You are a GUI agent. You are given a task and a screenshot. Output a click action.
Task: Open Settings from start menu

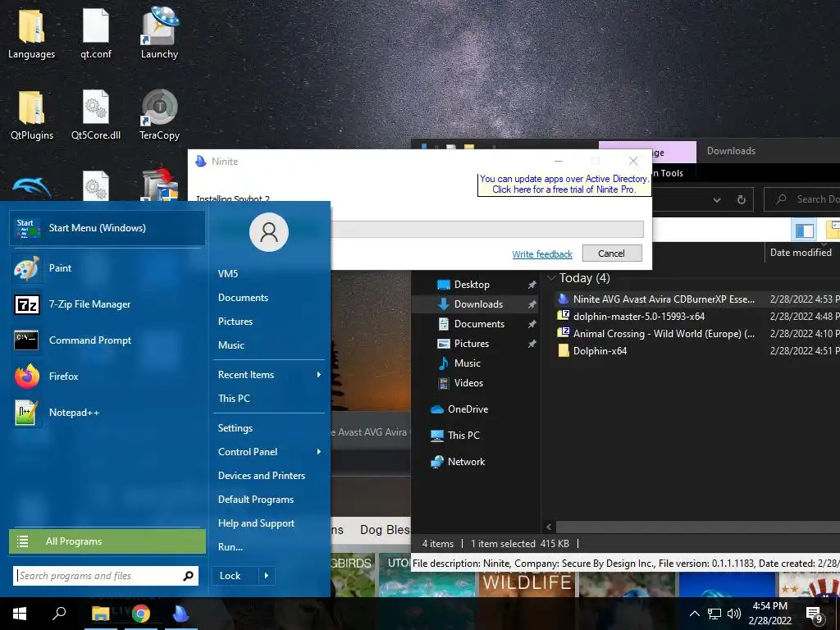coord(235,427)
